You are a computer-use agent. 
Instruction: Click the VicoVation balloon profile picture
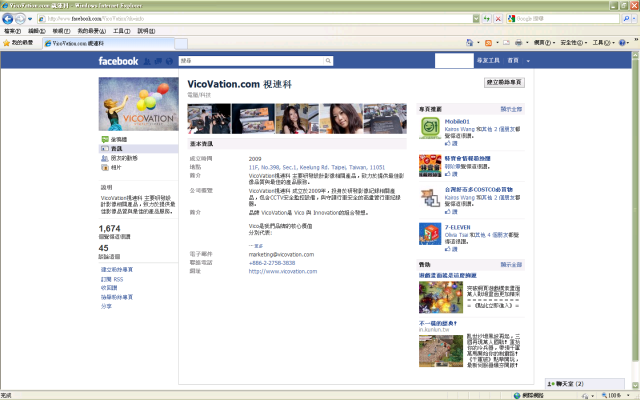coord(138,104)
